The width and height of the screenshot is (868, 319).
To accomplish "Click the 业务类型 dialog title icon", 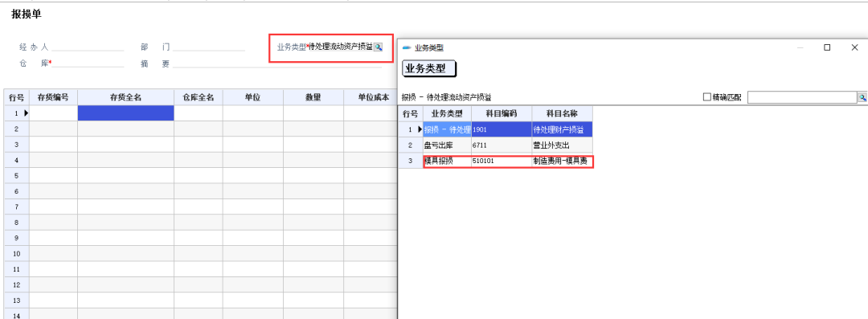I will (x=407, y=48).
